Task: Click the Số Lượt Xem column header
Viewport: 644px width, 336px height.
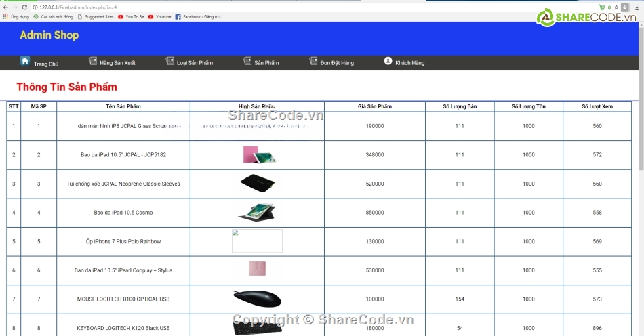Action: pos(597,106)
